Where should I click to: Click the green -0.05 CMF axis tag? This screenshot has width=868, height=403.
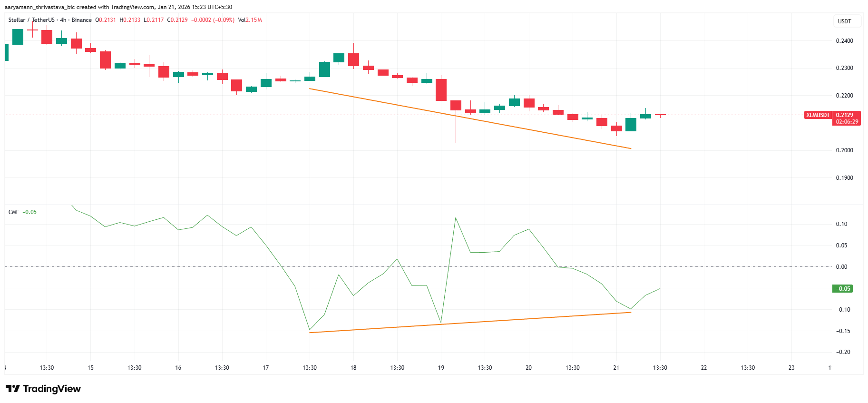842,289
